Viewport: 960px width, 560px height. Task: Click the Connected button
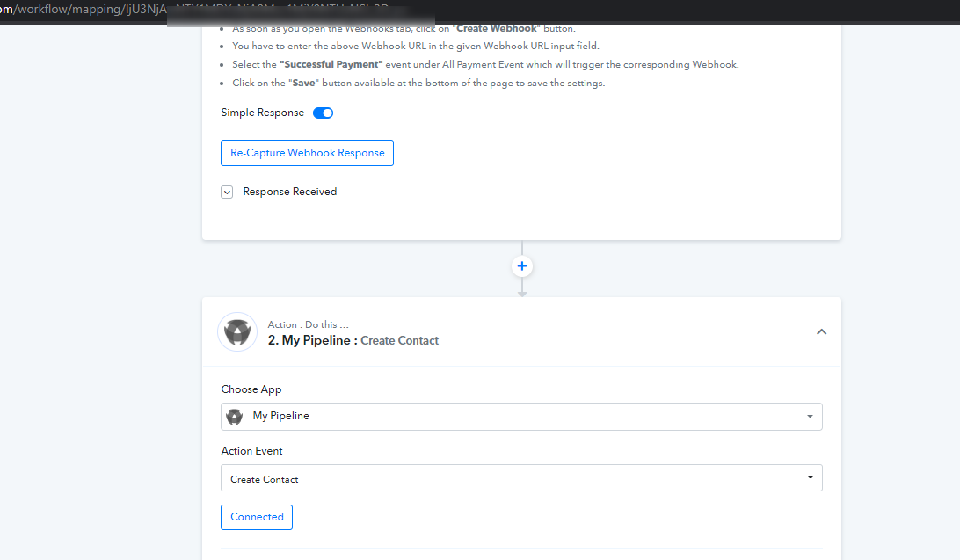pyautogui.click(x=257, y=517)
